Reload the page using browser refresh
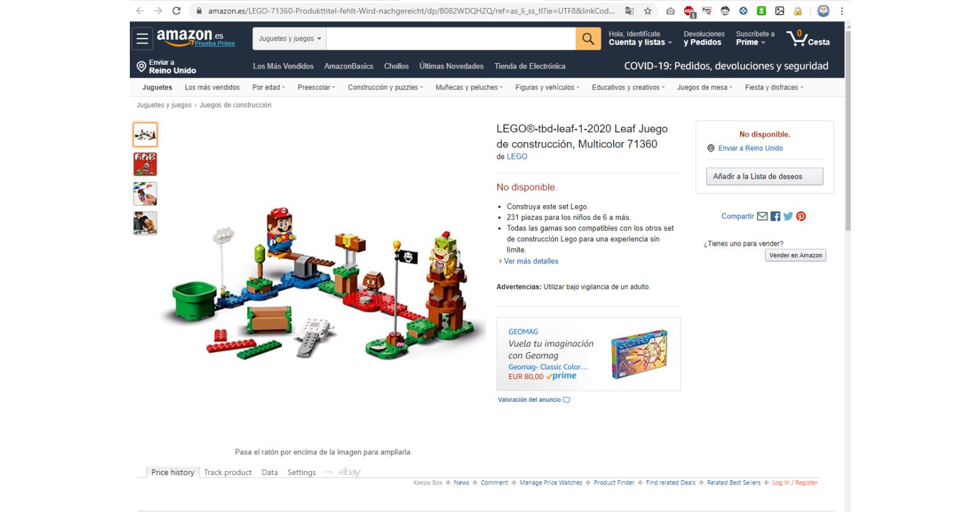980x512 pixels. pyautogui.click(x=176, y=11)
